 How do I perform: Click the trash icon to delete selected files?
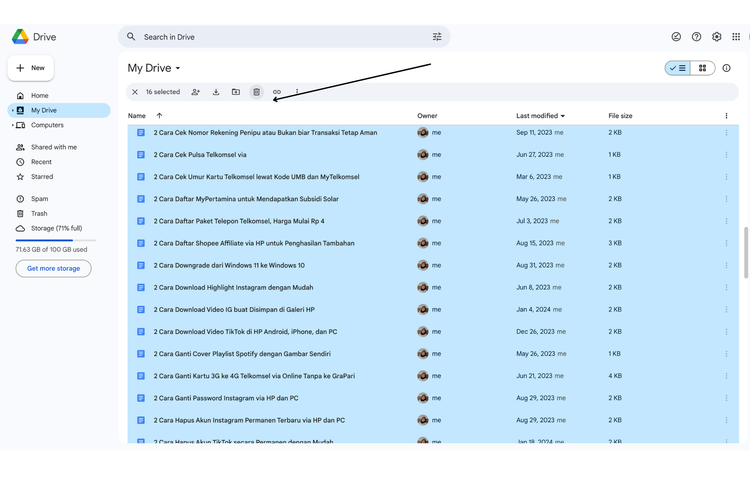point(256,92)
